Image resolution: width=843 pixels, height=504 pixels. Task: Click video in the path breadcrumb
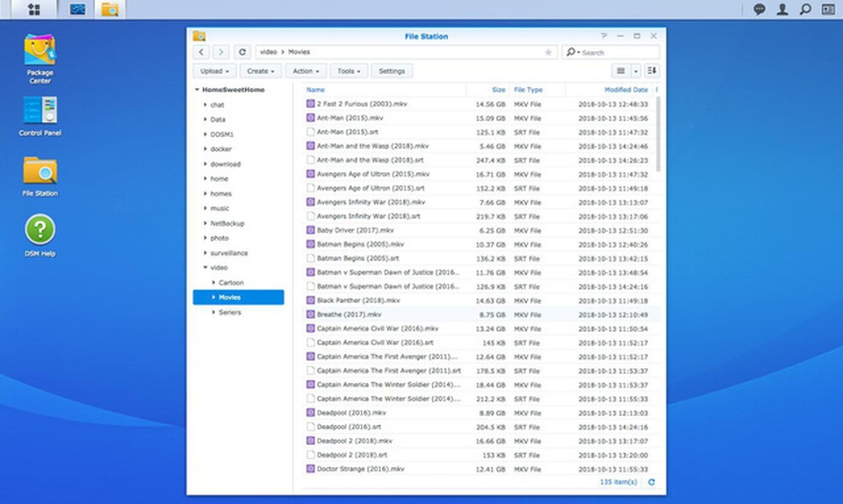coord(268,52)
